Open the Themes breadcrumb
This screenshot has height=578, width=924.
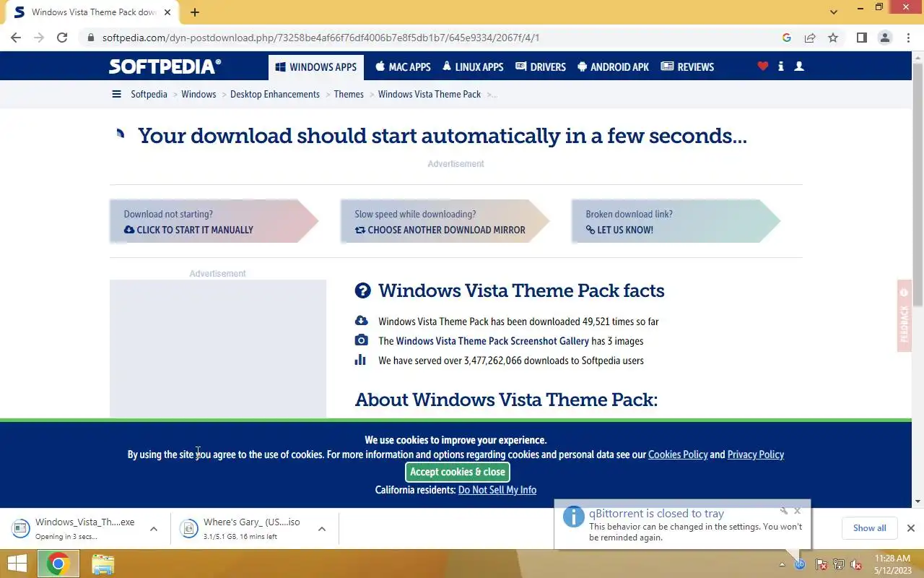click(349, 94)
